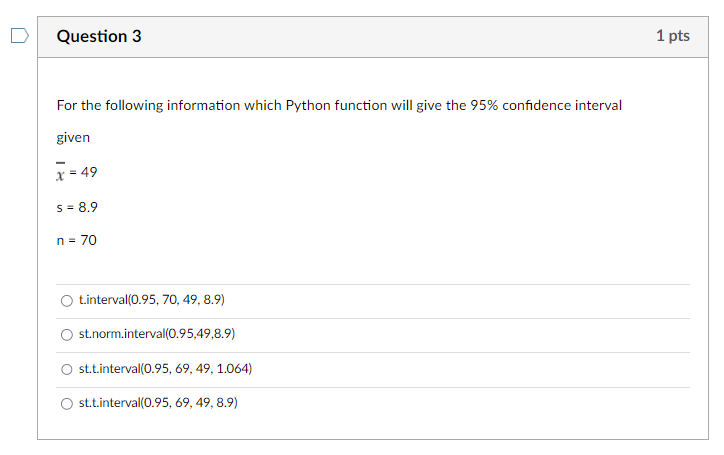Screen dimensions: 724x455
Task: Click the 1 pts score label
Action: coord(672,36)
